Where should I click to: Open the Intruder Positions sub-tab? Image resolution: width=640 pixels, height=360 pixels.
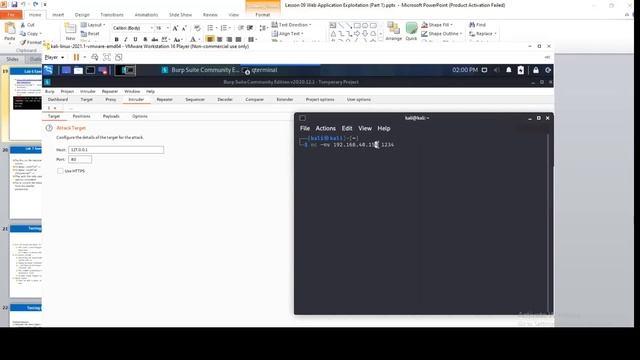(81, 116)
